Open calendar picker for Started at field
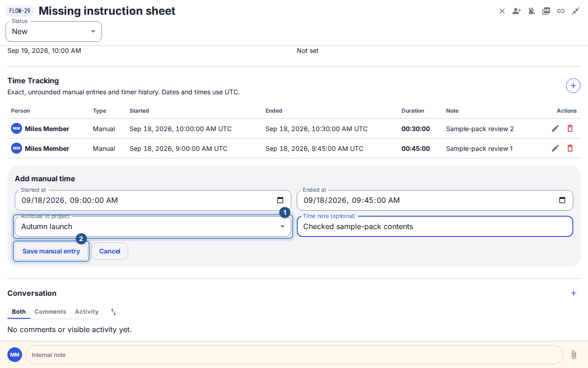Image resolution: width=588 pixels, height=368 pixels. pos(280,200)
